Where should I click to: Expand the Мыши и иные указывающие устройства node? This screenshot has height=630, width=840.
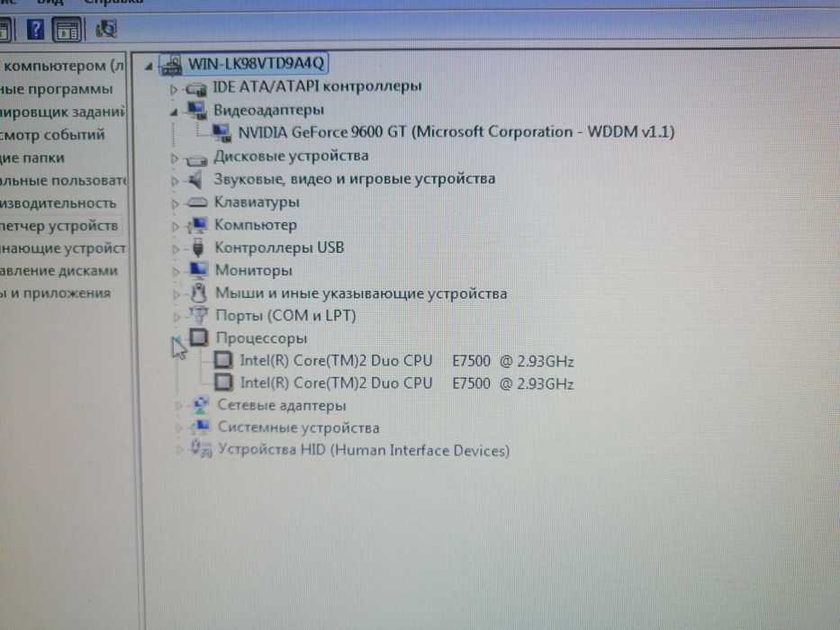pyautogui.click(x=176, y=294)
